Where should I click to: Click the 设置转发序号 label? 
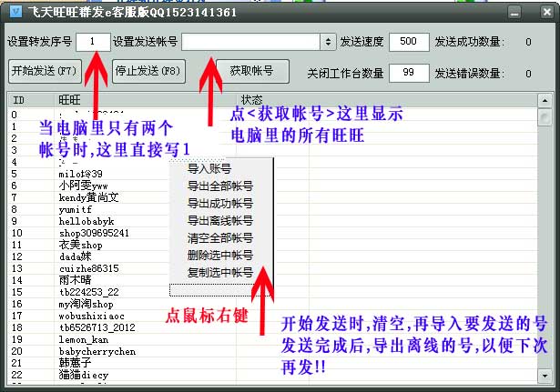coord(40,42)
